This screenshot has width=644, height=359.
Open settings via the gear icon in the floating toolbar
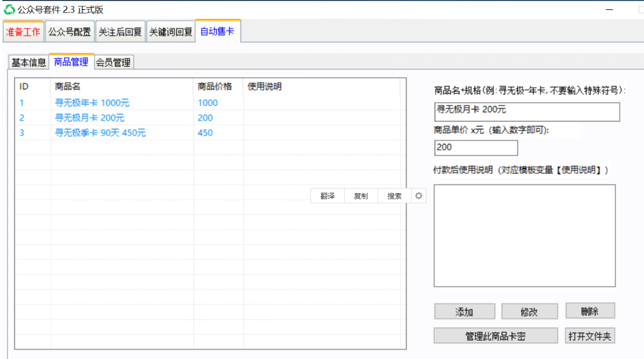419,196
